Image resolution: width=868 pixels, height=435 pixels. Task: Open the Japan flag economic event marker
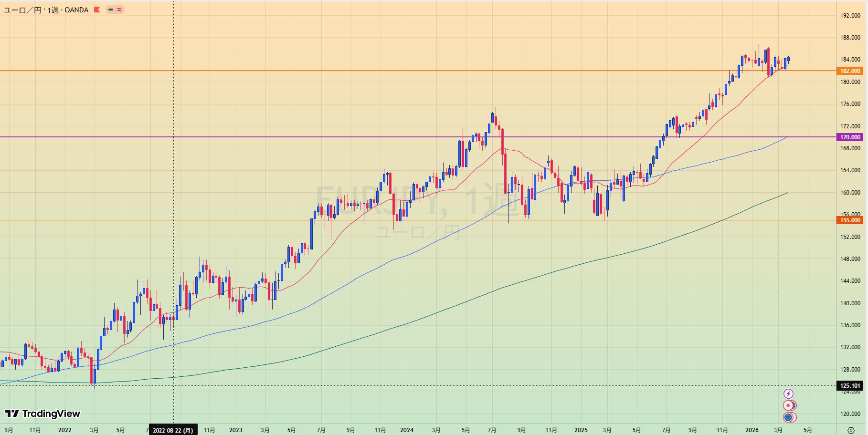coord(788,405)
